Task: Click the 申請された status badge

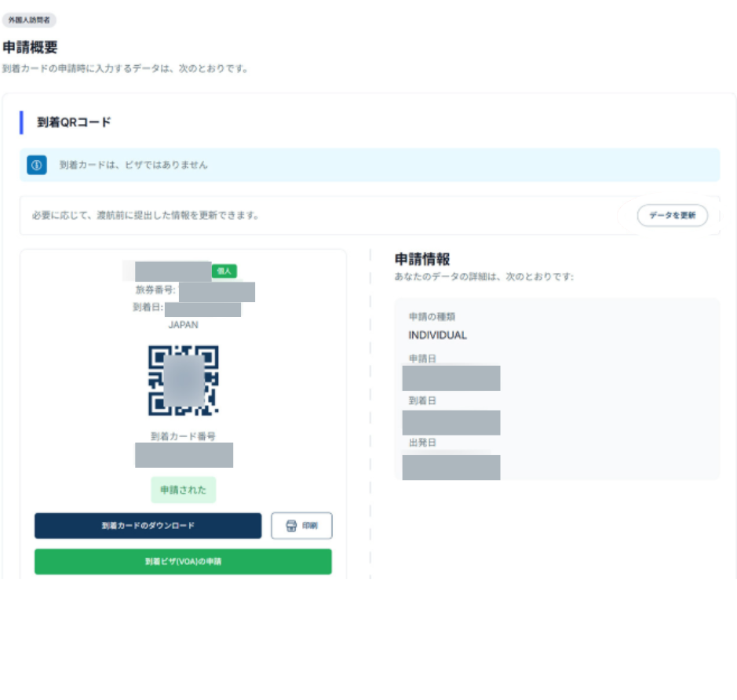Action: pyautogui.click(x=184, y=490)
